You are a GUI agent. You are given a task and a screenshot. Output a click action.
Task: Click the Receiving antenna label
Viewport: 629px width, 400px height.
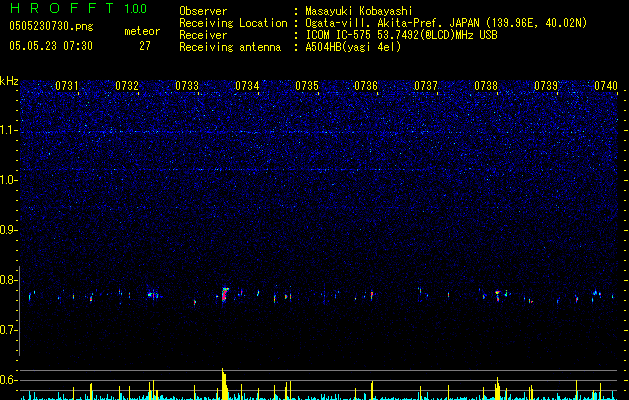pyautogui.click(x=230, y=47)
